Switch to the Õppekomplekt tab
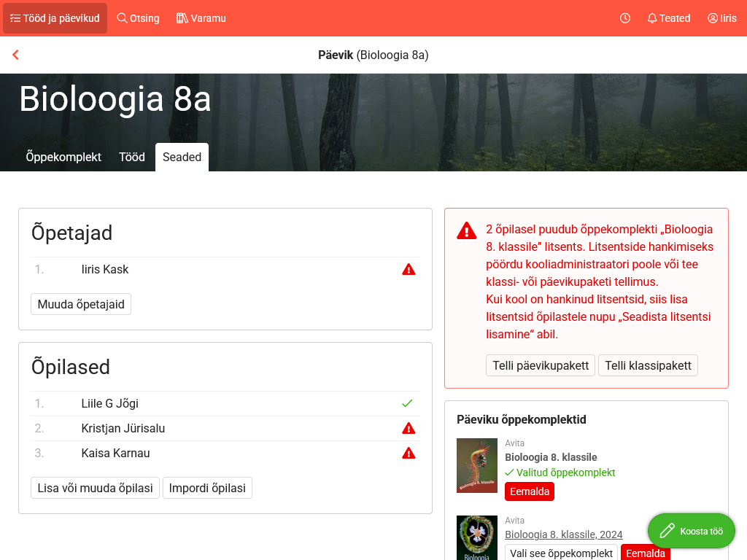 (63, 157)
